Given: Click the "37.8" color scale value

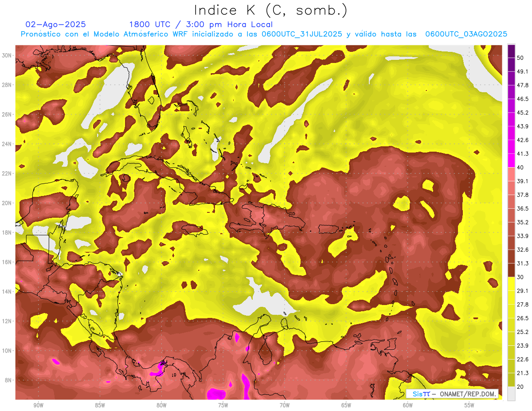Looking at the screenshot, I should [522, 195].
